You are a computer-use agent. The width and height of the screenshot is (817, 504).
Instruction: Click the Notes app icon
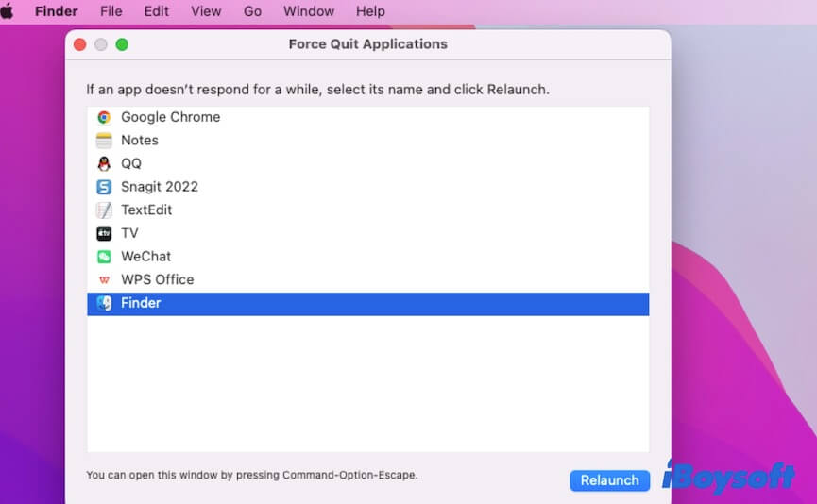(104, 141)
